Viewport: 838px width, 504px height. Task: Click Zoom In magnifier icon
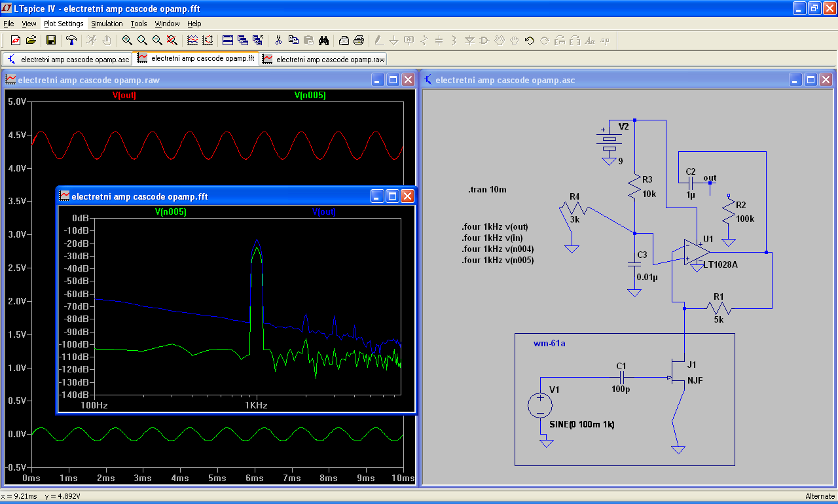coord(127,40)
